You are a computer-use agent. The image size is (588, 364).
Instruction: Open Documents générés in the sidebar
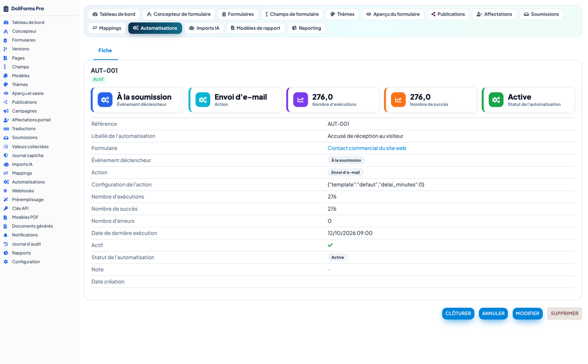coord(32,226)
